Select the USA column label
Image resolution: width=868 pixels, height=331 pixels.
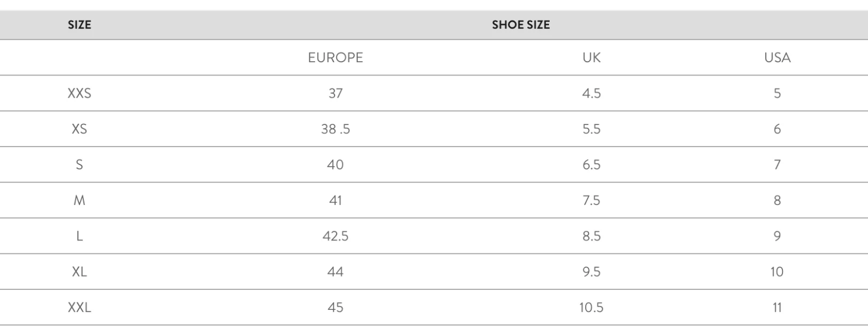tap(777, 58)
